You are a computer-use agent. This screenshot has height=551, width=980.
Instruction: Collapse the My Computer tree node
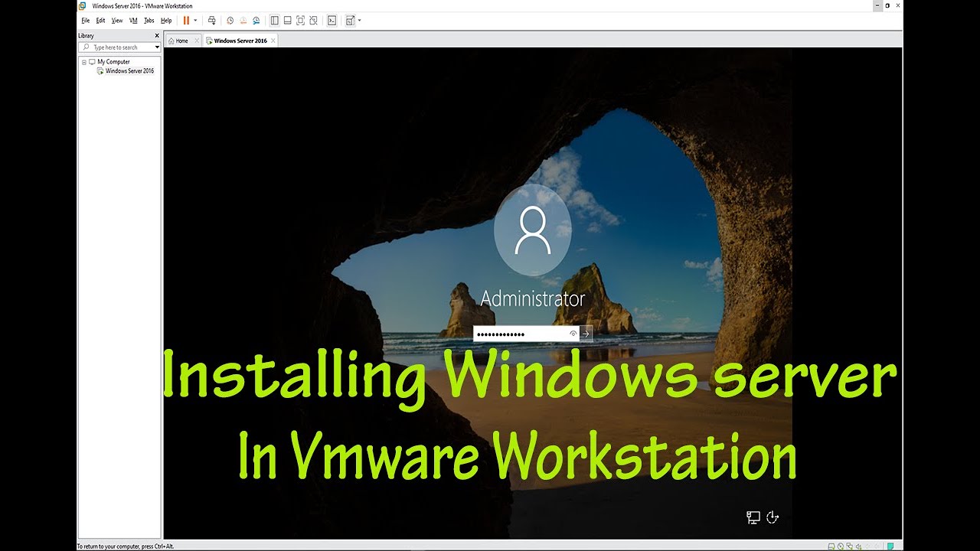pos(84,61)
